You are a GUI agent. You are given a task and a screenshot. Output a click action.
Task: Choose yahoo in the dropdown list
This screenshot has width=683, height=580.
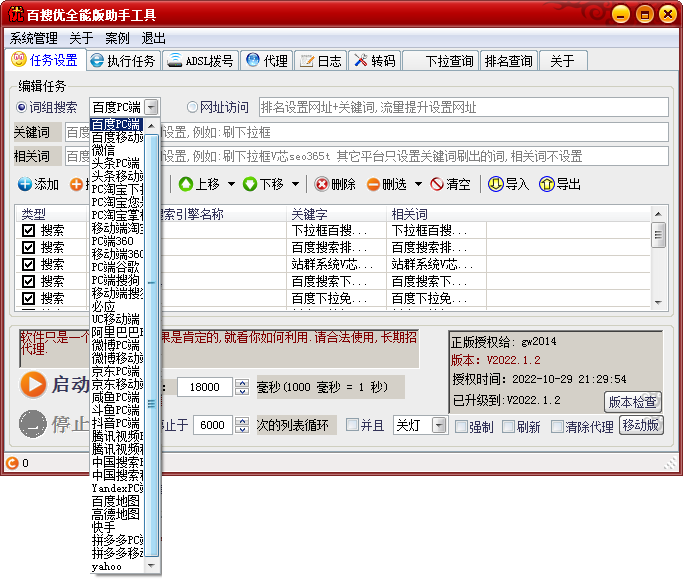(x=117, y=566)
